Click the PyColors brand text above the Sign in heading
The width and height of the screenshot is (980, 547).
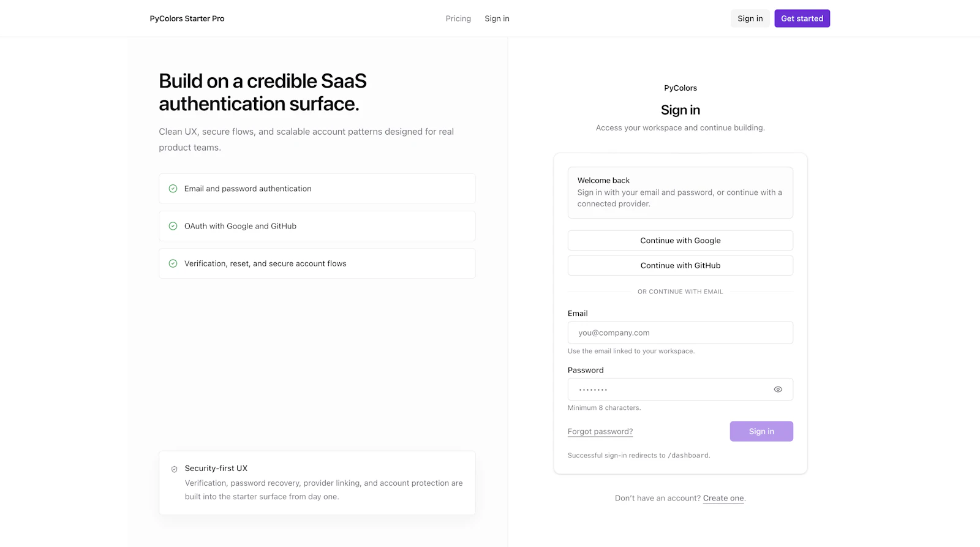tap(680, 88)
